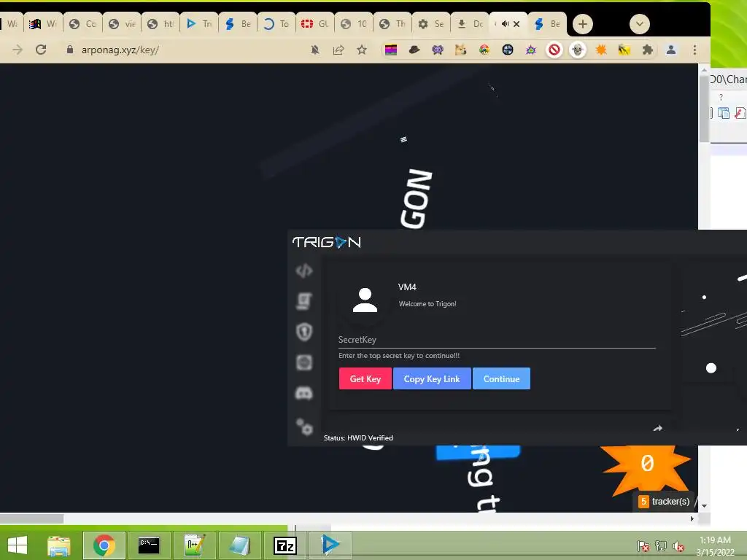Switch to the Settings gear tab
Viewport: 747px width, 560px height.
coord(430,24)
